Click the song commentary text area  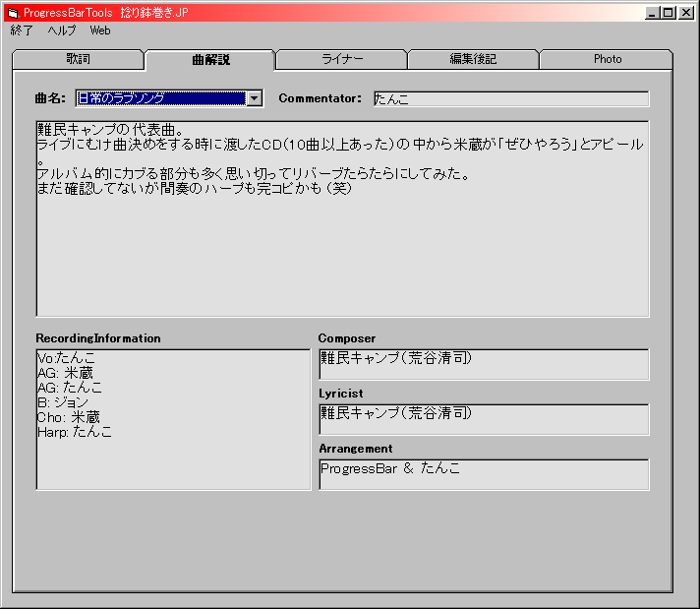342,218
